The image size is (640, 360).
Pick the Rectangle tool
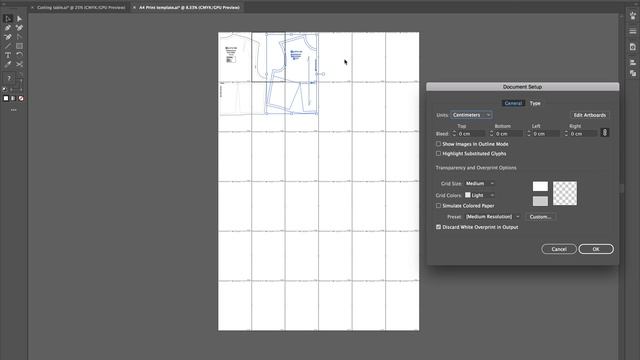19,46
